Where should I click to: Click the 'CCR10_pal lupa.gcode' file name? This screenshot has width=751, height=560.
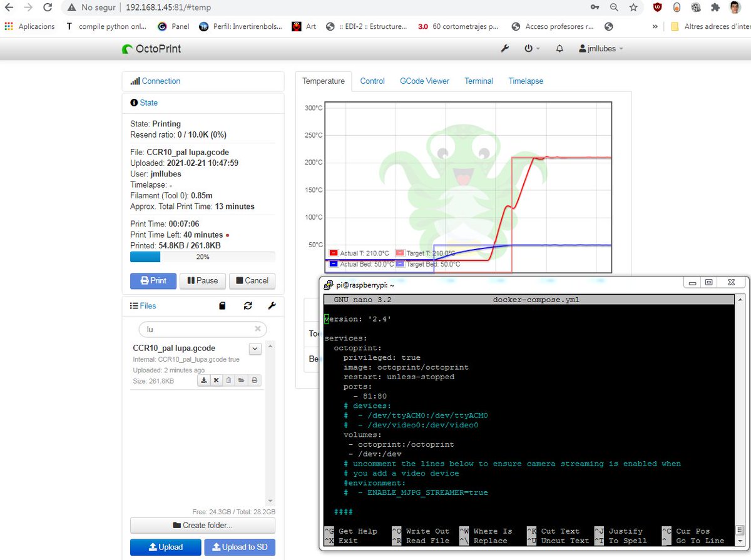coord(174,349)
